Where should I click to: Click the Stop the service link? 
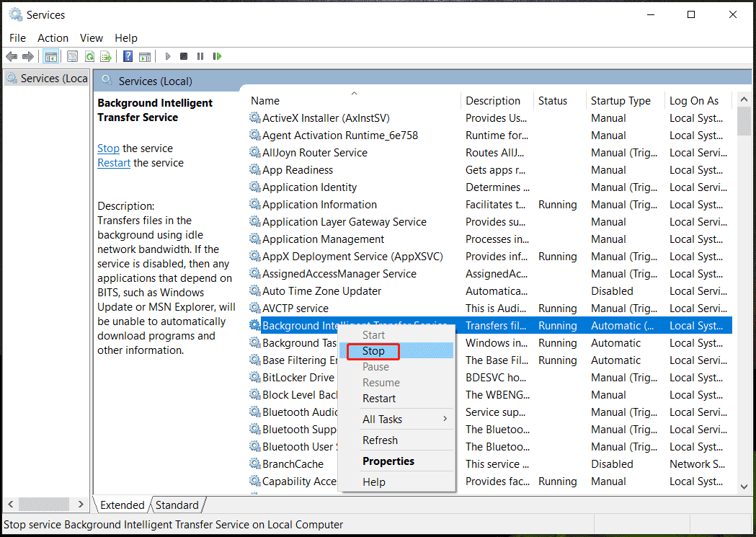pyautogui.click(x=108, y=148)
